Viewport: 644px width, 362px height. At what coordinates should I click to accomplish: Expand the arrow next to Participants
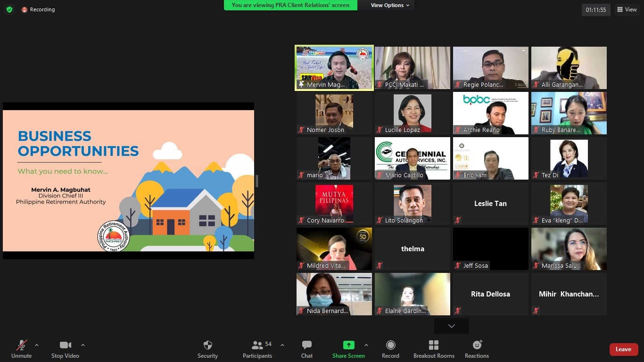(x=282, y=345)
